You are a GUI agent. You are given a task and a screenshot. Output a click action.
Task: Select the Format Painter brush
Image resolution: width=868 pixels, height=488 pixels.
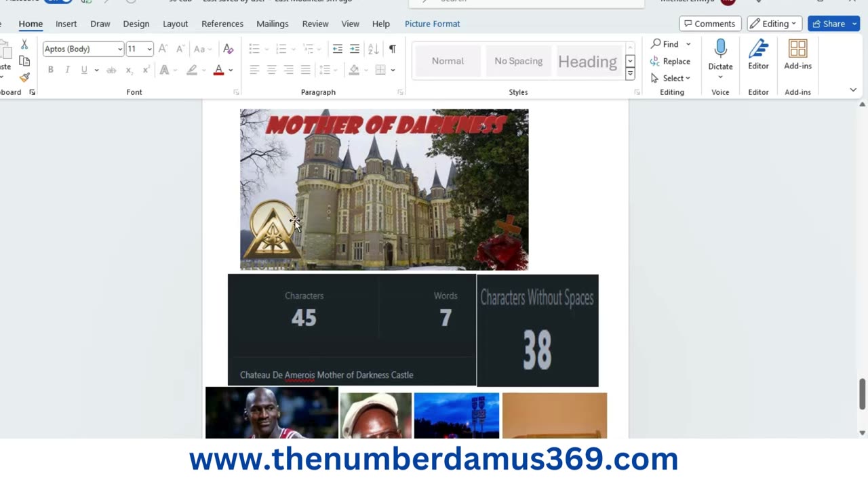pos(24,77)
